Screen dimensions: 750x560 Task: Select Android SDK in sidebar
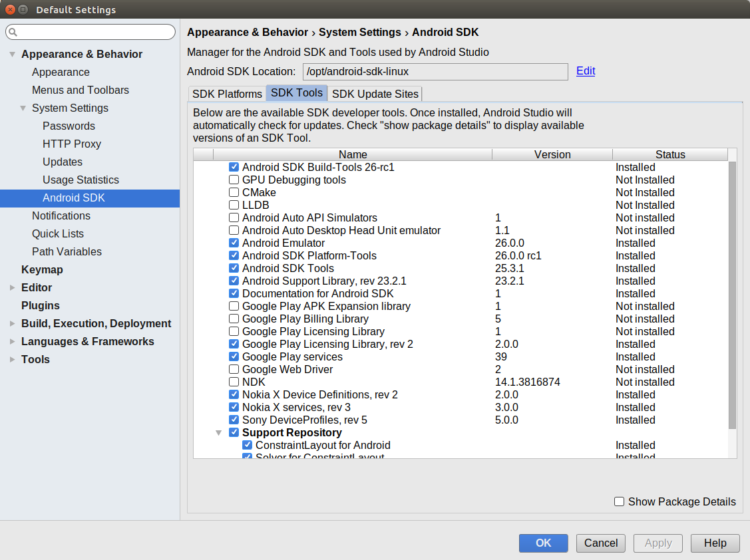click(x=90, y=198)
